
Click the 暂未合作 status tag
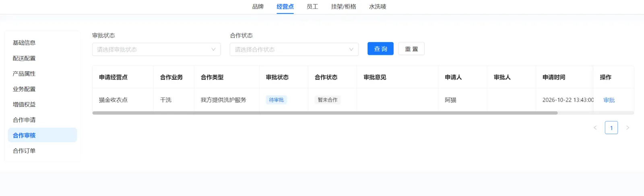328,100
